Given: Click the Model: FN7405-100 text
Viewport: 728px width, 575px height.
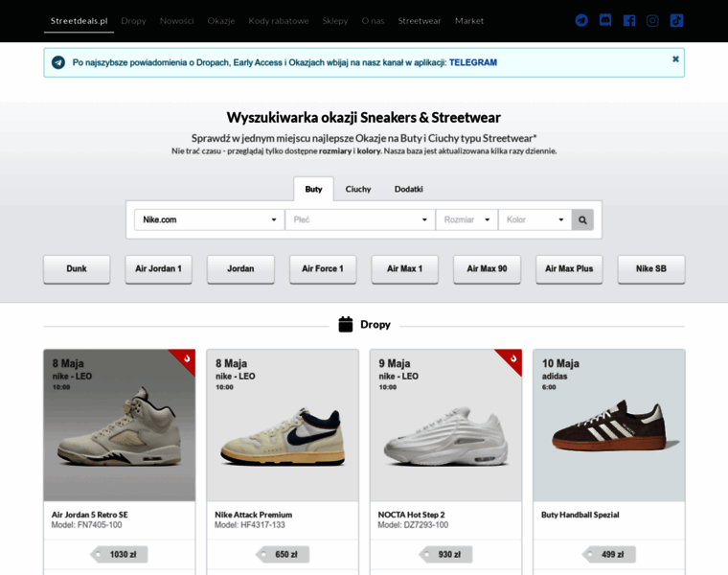Looking at the screenshot, I should [87, 525].
